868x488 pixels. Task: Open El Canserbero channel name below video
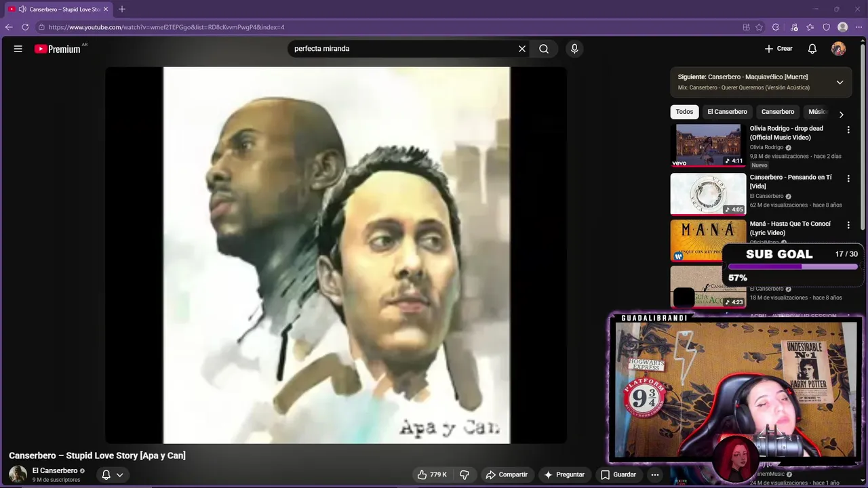pyautogui.click(x=55, y=470)
